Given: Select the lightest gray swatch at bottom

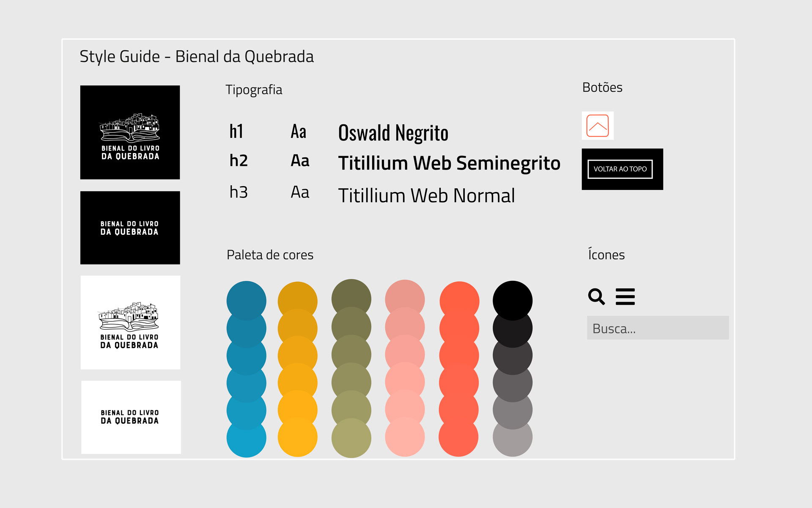Looking at the screenshot, I should 513,441.
